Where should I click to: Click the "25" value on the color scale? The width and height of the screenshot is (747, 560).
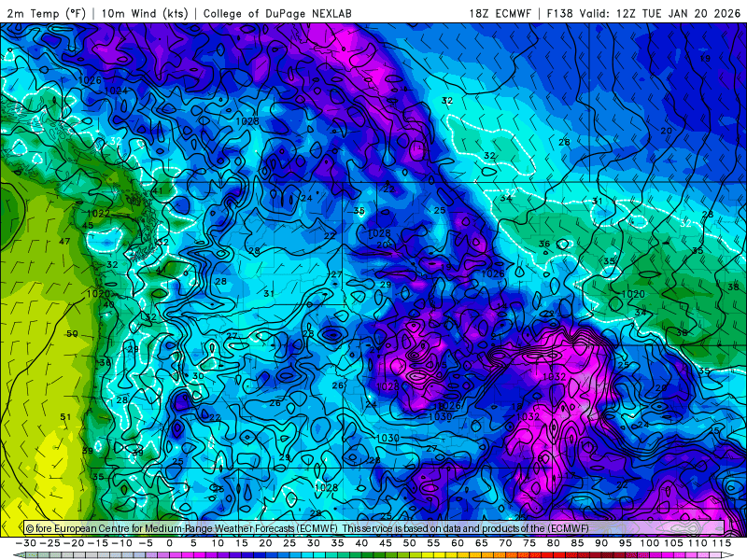(x=289, y=543)
